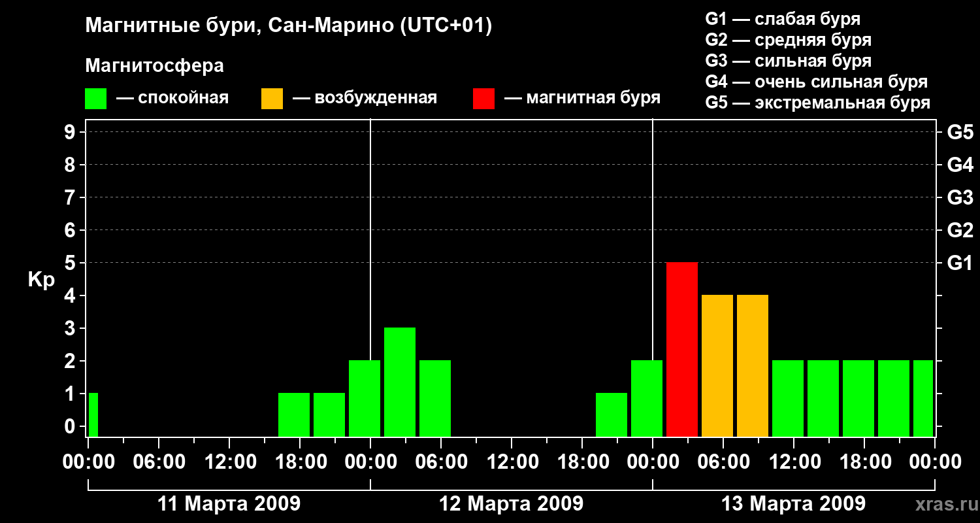Click the '18:00' time label under 13 Марта

click(864, 463)
